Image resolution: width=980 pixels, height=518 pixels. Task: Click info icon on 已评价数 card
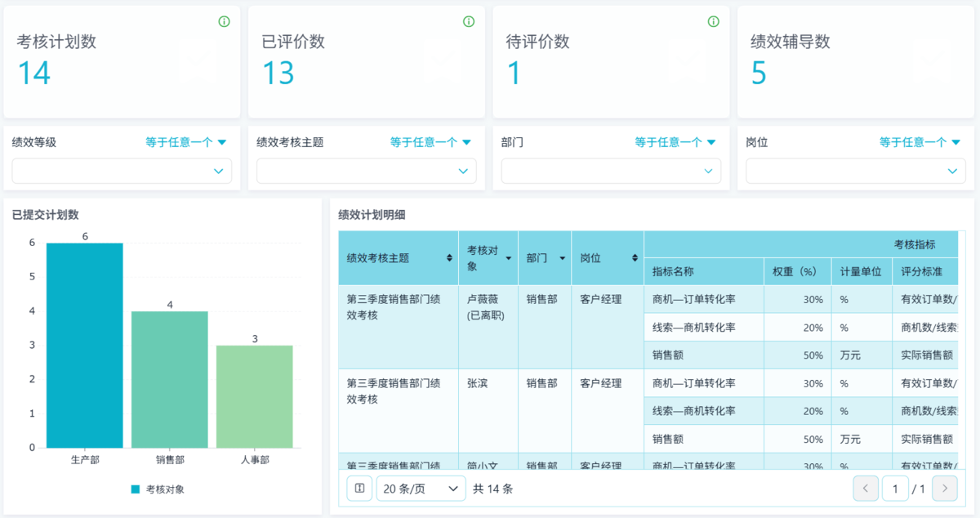point(469,22)
